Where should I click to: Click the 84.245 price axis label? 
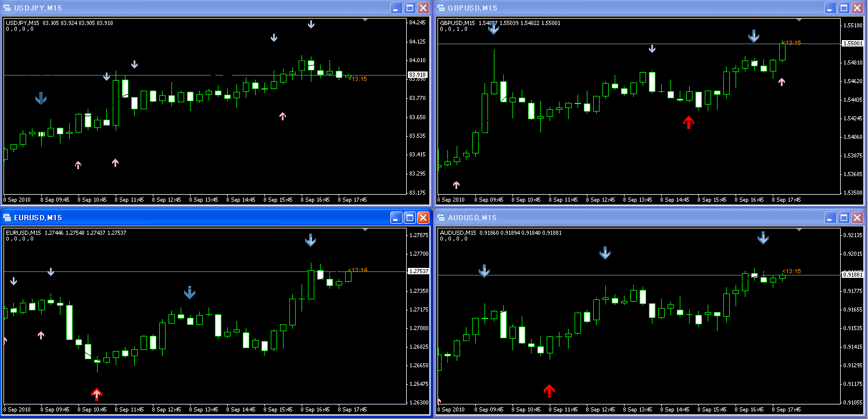pos(417,23)
